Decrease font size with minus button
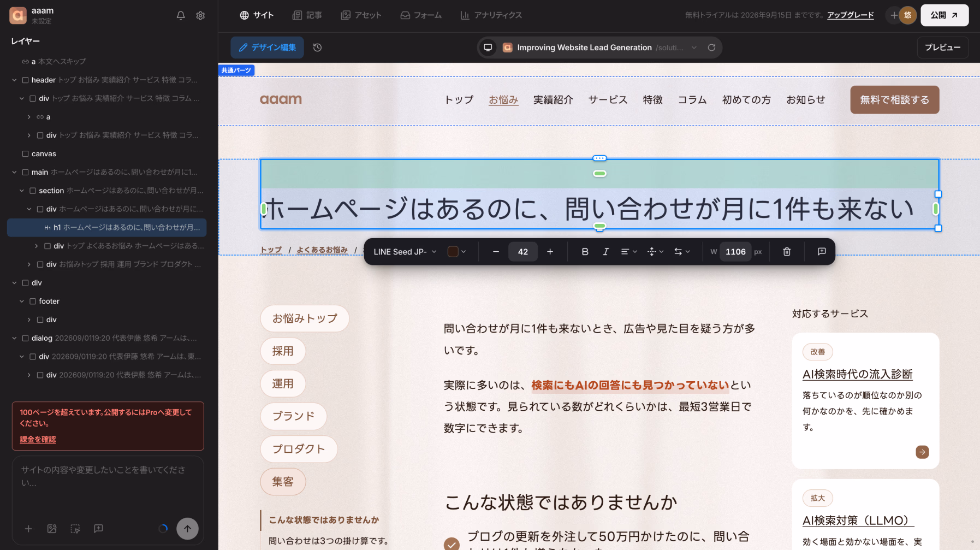The width and height of the screenshot is (980, 550). point(496,252)
